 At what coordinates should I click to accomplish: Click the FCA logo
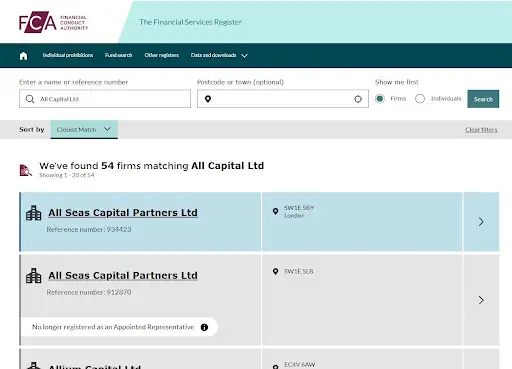coord(53,22)
